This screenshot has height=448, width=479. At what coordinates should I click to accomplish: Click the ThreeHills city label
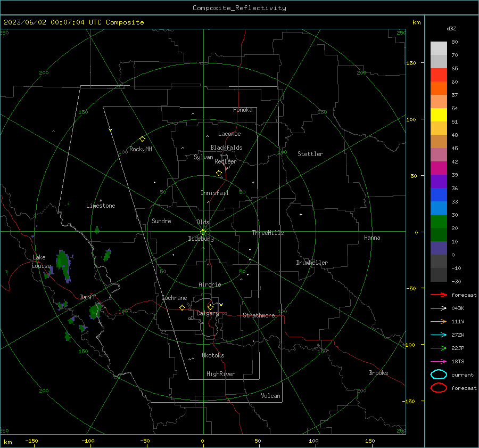(268, 233)
